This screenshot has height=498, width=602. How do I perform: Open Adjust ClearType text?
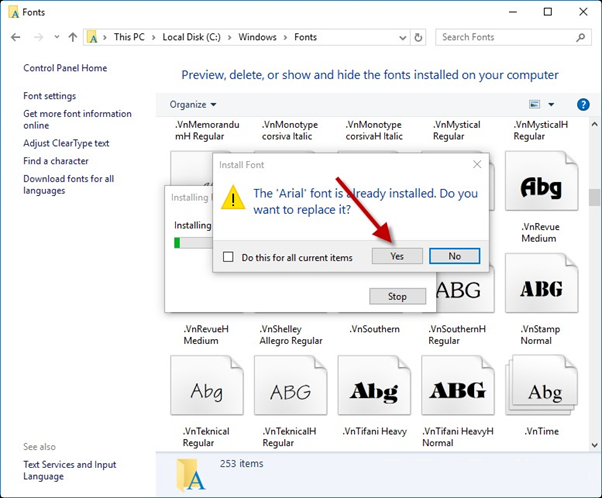[66, 143]
